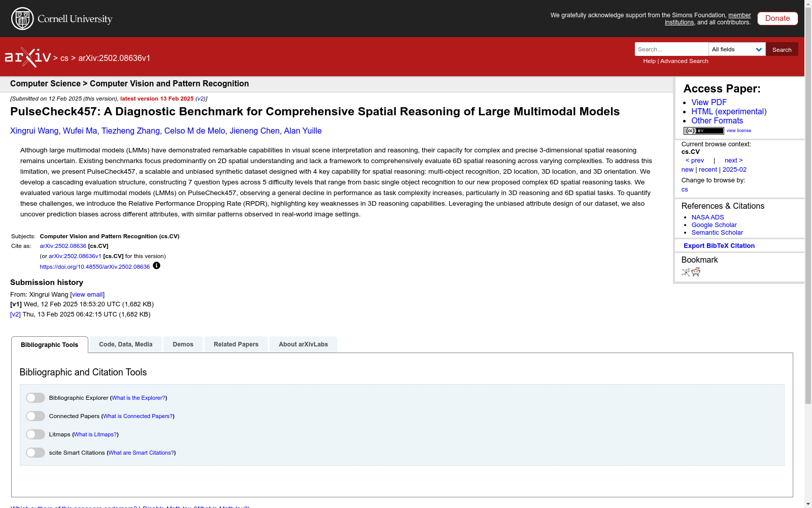This screenshot has height=508, width=812.
Task: Toggle Bibliographic Explorer switch
Action: (36, 398)
